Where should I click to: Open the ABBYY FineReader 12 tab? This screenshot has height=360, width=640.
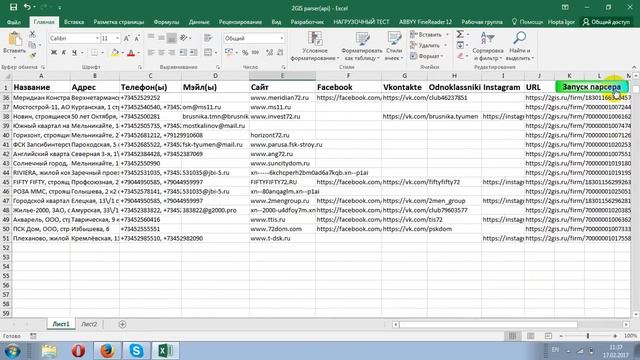[425, 22]
